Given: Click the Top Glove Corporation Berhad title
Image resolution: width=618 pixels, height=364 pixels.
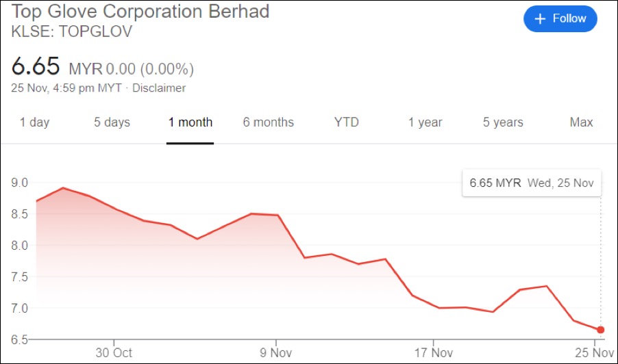Looking at the screenshot, I should [141, 12].
